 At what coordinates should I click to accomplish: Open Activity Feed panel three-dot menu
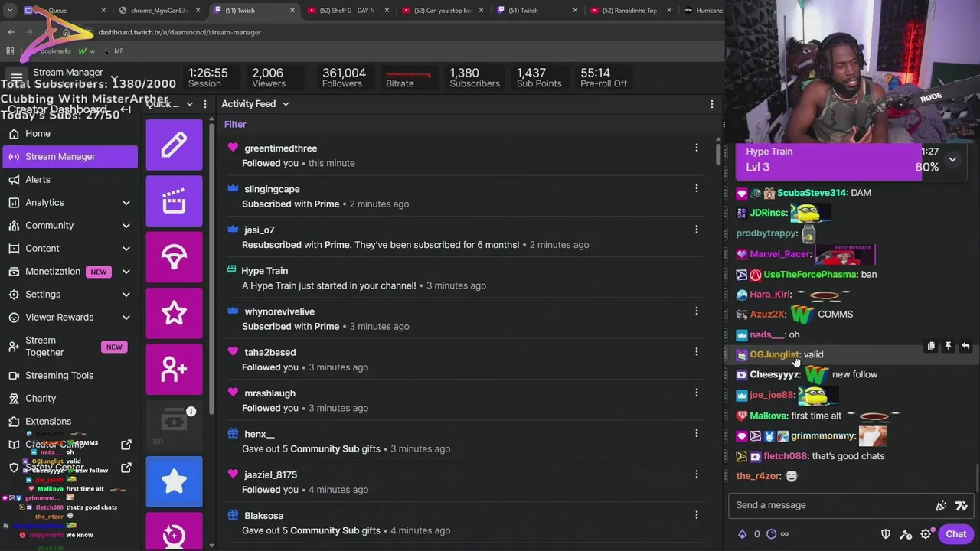coord(711,104)
